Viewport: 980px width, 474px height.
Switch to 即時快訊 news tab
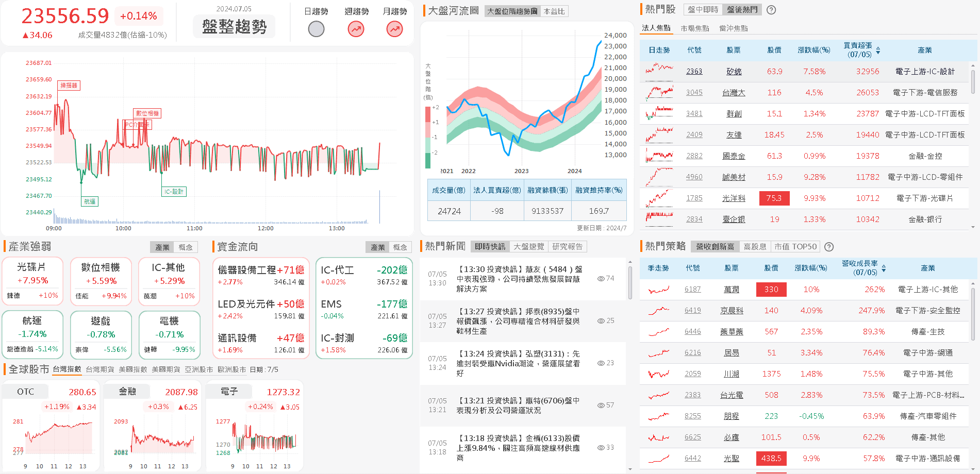click(x=490, y=247)
